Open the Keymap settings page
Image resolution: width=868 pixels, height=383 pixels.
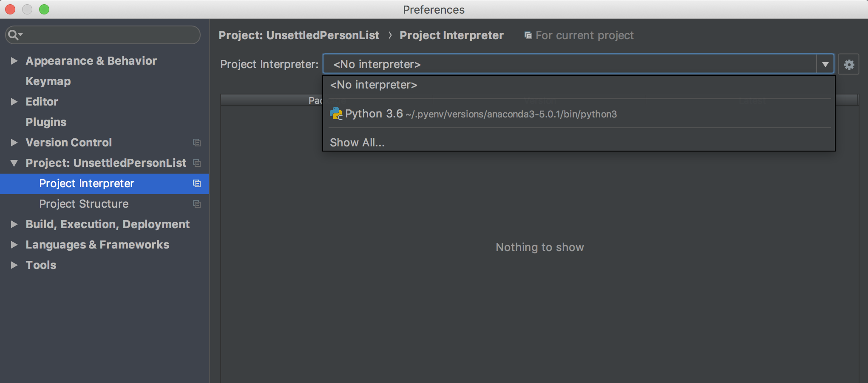click(48, 81)
